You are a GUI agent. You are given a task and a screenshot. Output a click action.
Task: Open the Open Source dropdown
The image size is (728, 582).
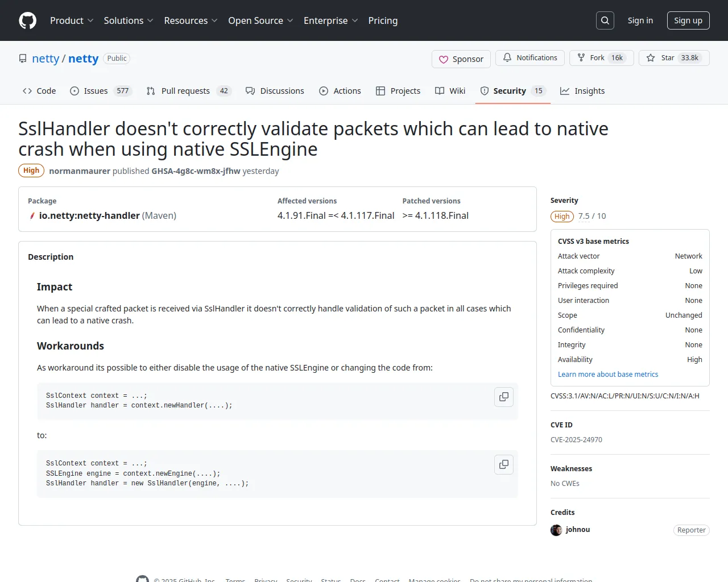pyautogui.click(x=260, y=20)
